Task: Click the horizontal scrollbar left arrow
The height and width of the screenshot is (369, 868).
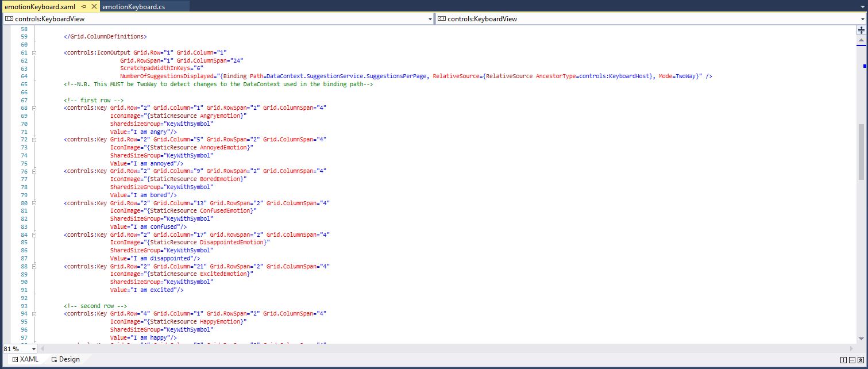Action: click(x=44, y=349)
